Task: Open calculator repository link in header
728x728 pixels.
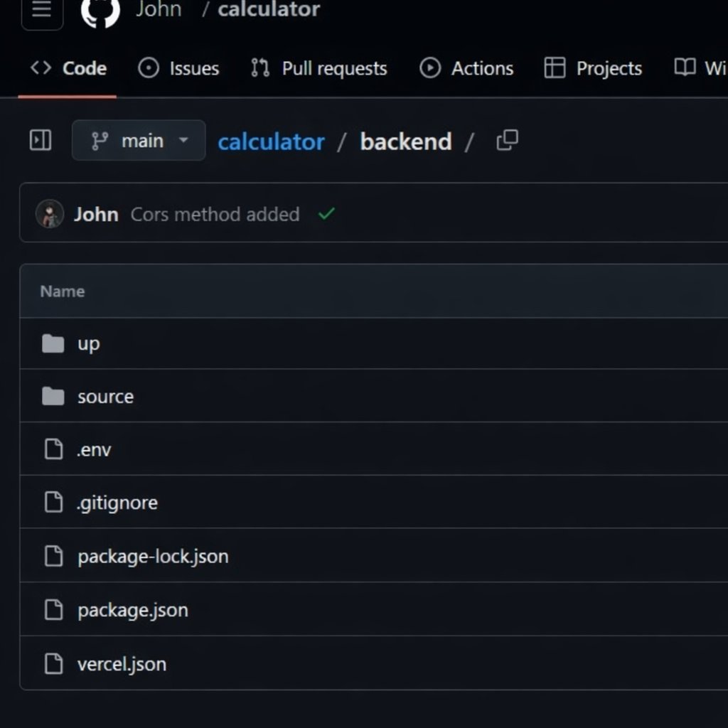Action: pyautogui.click(x=269, y=9)
